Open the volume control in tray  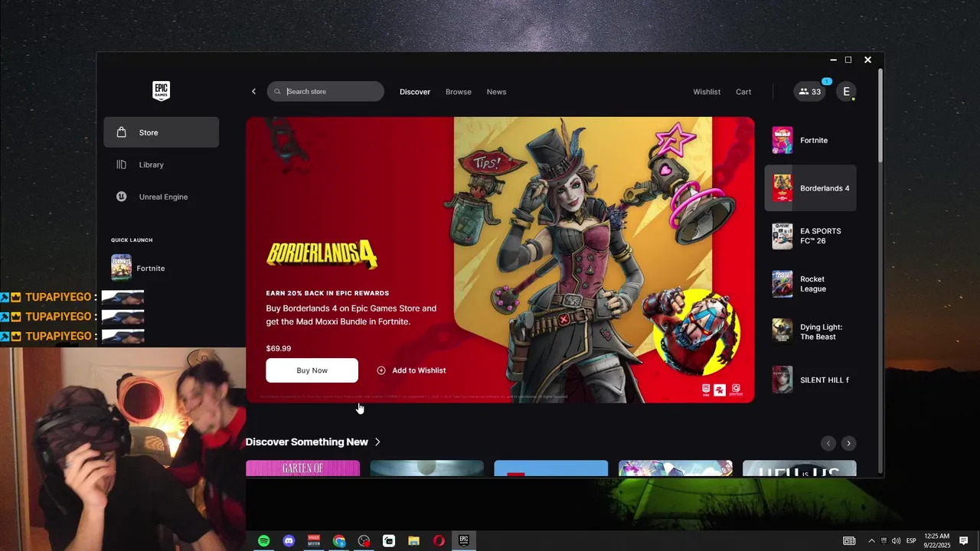click(896, 541)
